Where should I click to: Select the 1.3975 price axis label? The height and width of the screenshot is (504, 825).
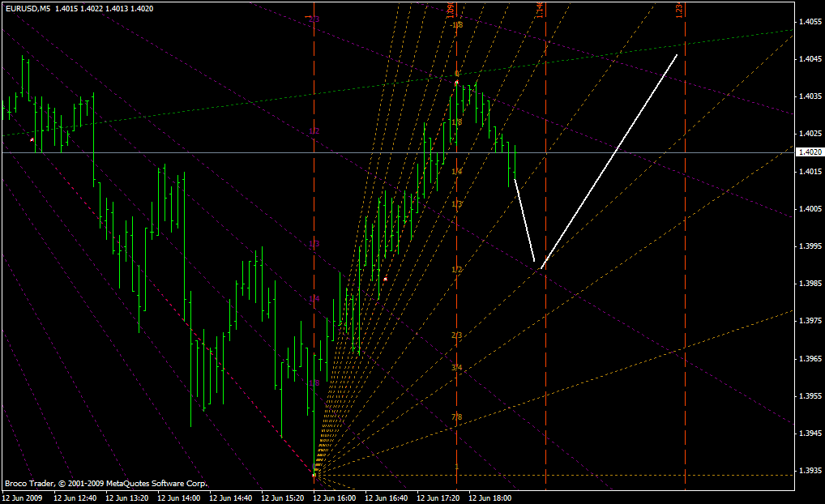pos(810,321)
